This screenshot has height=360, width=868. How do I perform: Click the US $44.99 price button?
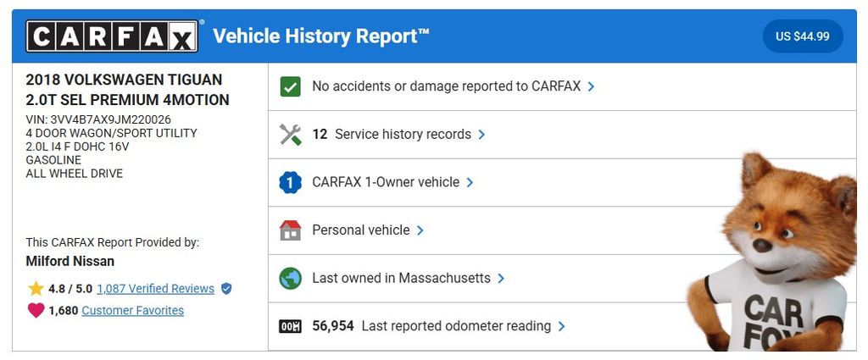pyautogui.click(x=803, y=36)
